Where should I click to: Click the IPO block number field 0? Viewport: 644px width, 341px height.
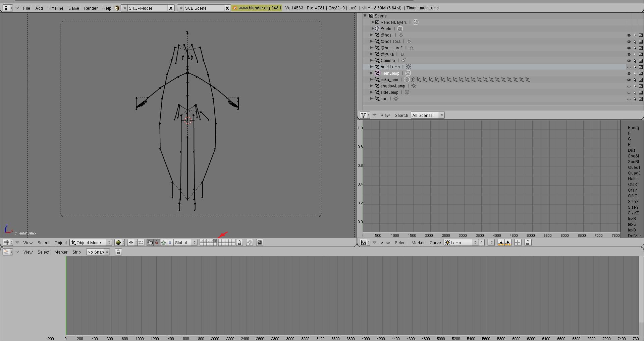[x=481, y=243]
